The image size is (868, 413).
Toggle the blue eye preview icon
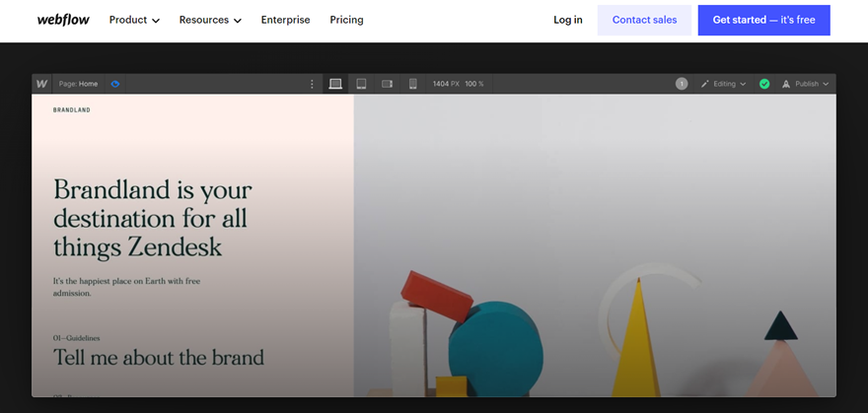115,84
